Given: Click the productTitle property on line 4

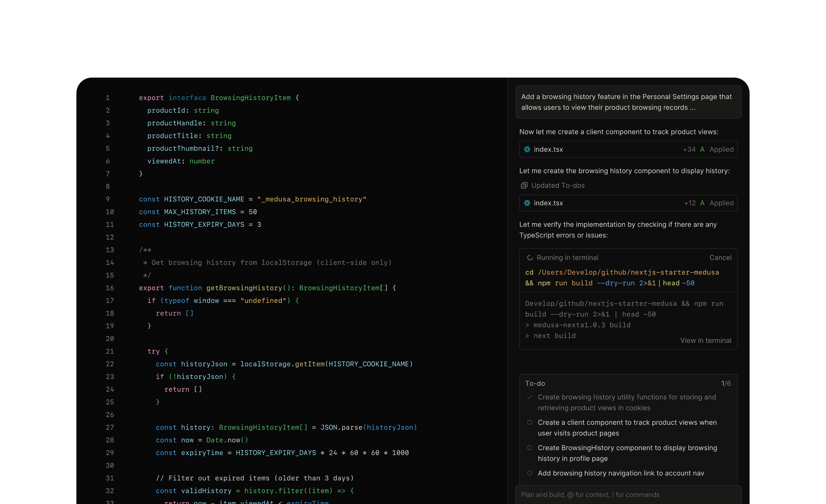Looking at the screenshot, I should tap(173, 136).
